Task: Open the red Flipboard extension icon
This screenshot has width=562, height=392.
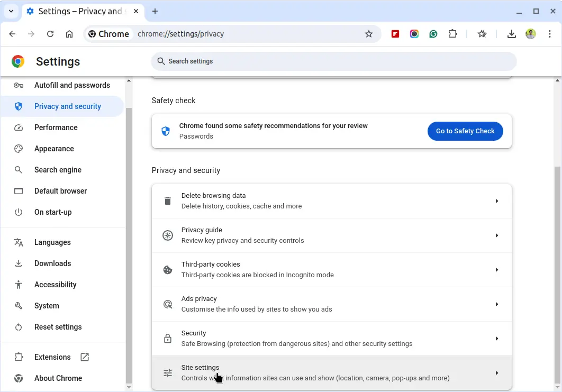Action: click(x=395, y=34)
